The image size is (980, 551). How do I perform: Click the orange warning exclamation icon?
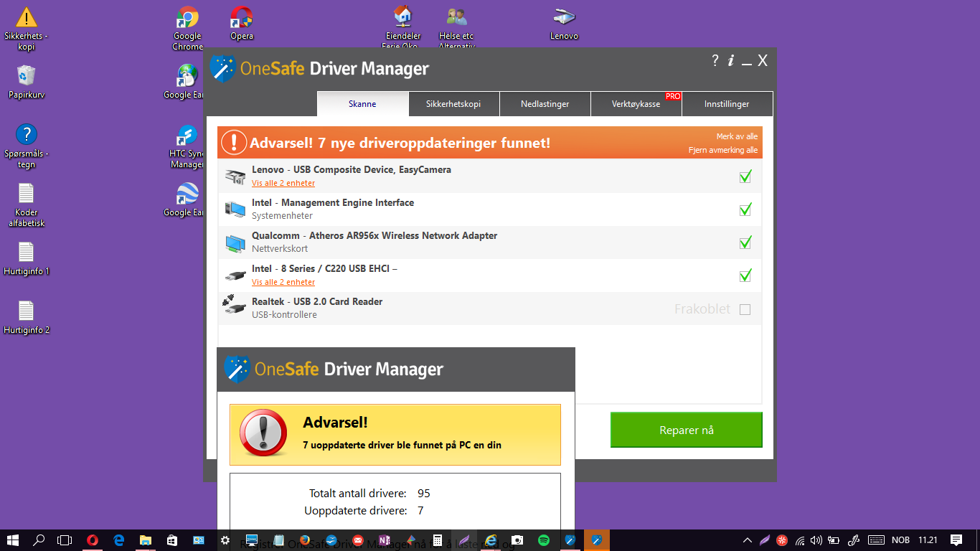coord(234,142)
